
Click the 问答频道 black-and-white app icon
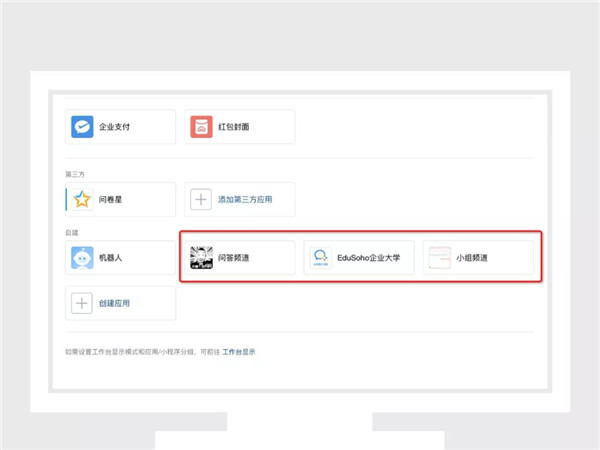(x=201, y=258)
